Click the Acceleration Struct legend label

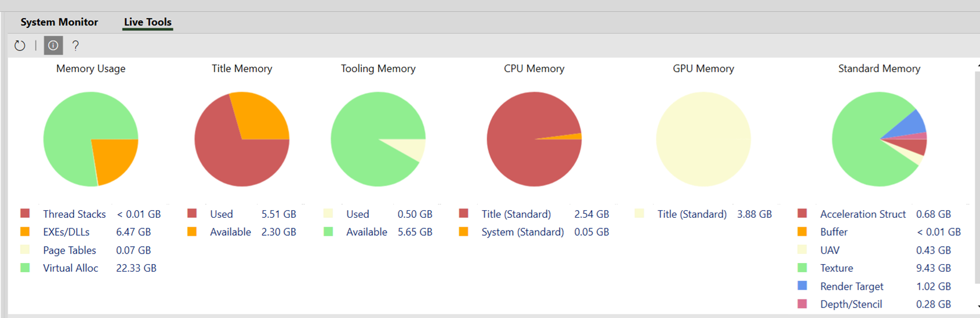click(863, 214)
